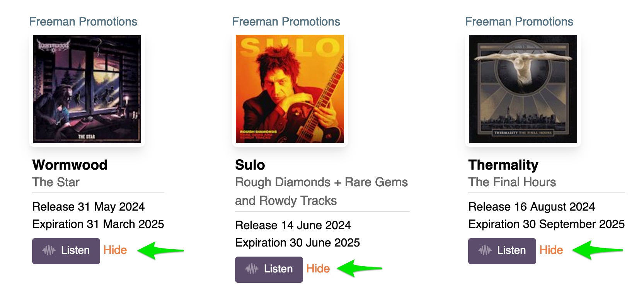The image size is (644, 296).
Task: Click the album title The Final Hours
Action: coord(512,182)
